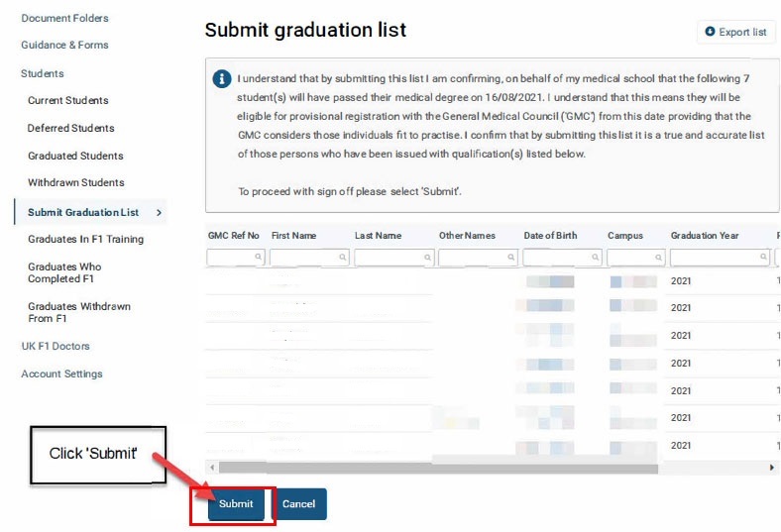Screen dimensions: 781x532
Task: Open Graduates In F1 Training page
Action: click(x=85, y=240)
